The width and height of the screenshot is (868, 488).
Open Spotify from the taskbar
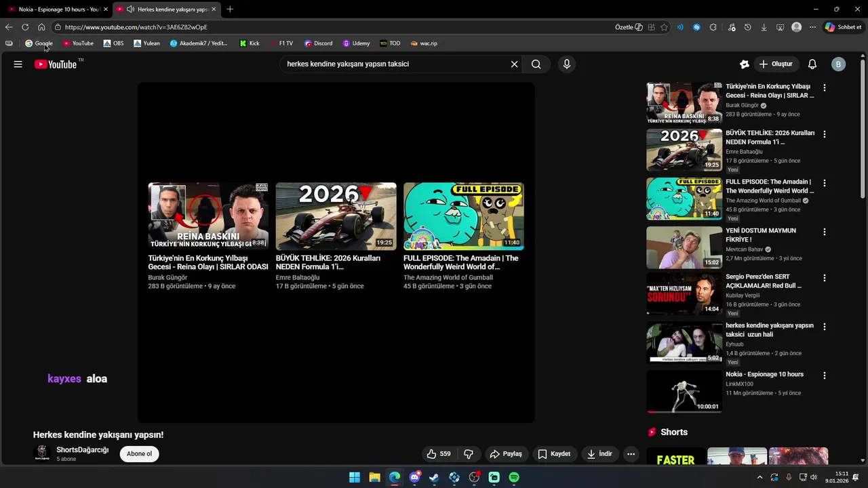(514, 477)
